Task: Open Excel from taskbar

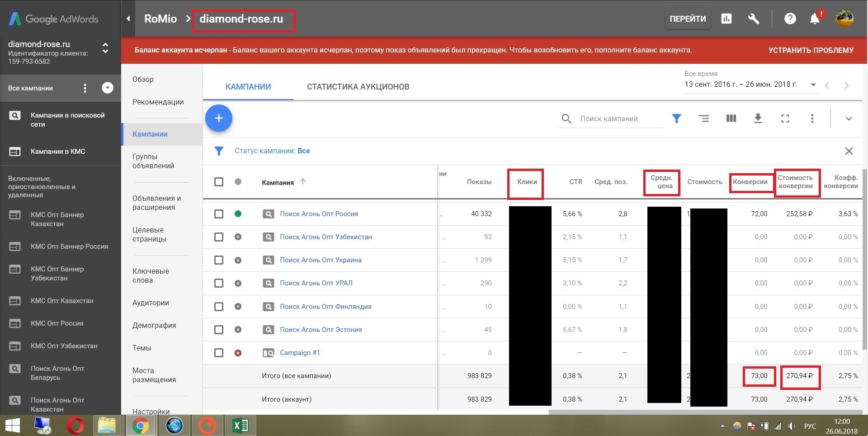Action: 241,426
